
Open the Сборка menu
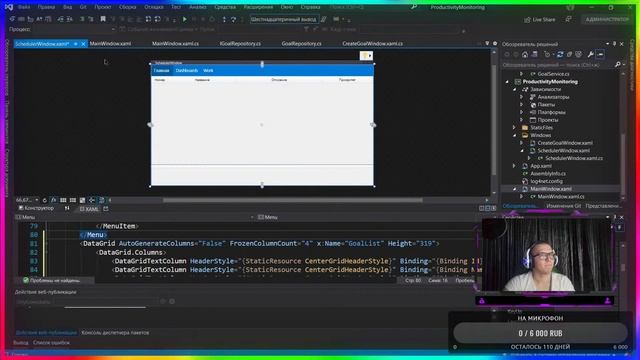coord(127,7)
